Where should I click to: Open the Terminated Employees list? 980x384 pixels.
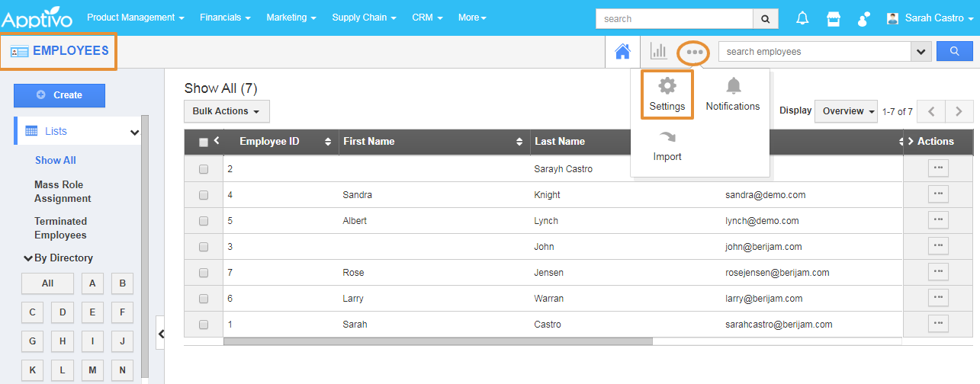tap(60, 229)
